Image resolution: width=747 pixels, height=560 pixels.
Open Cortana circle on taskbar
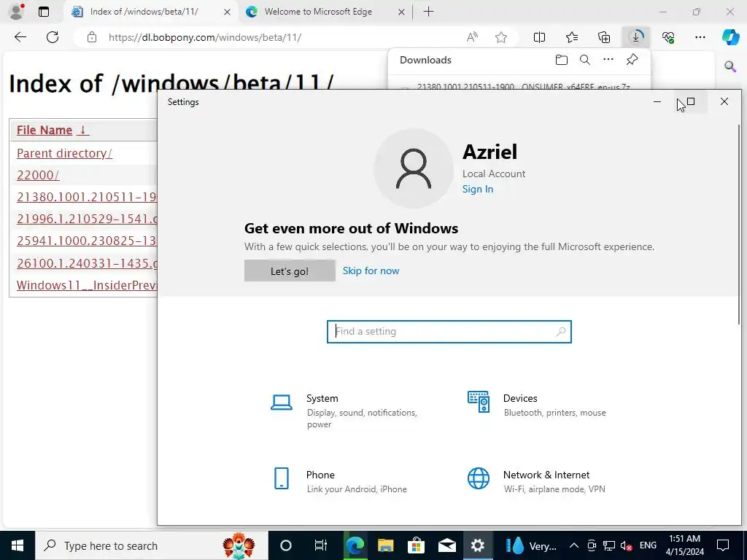point(285,545)
